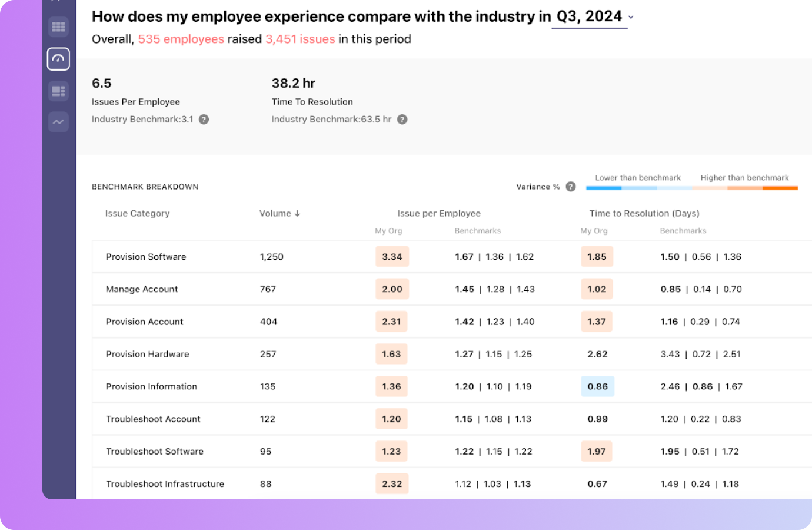Open the trend line sidebar icon
This screenshot has height=530, width=812.
click(x=58, y=122)
